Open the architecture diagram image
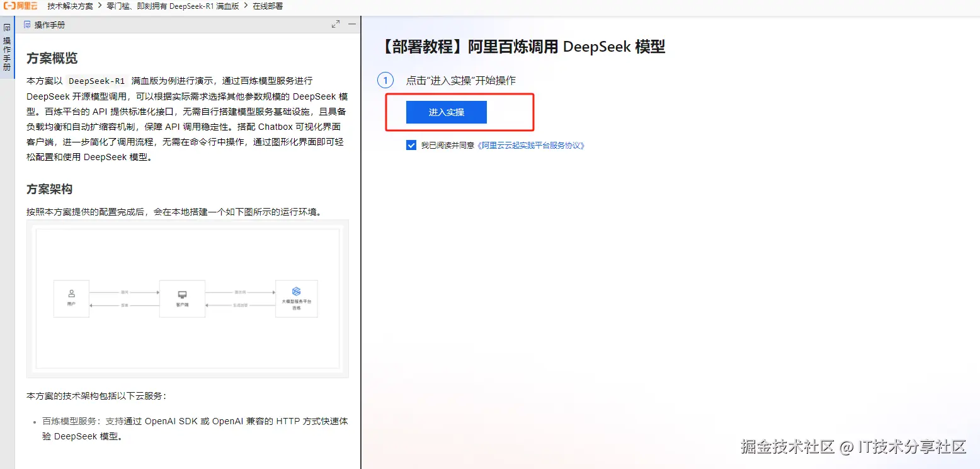The image size is (980, 469). pyautogui.click(x=188, y=299)
